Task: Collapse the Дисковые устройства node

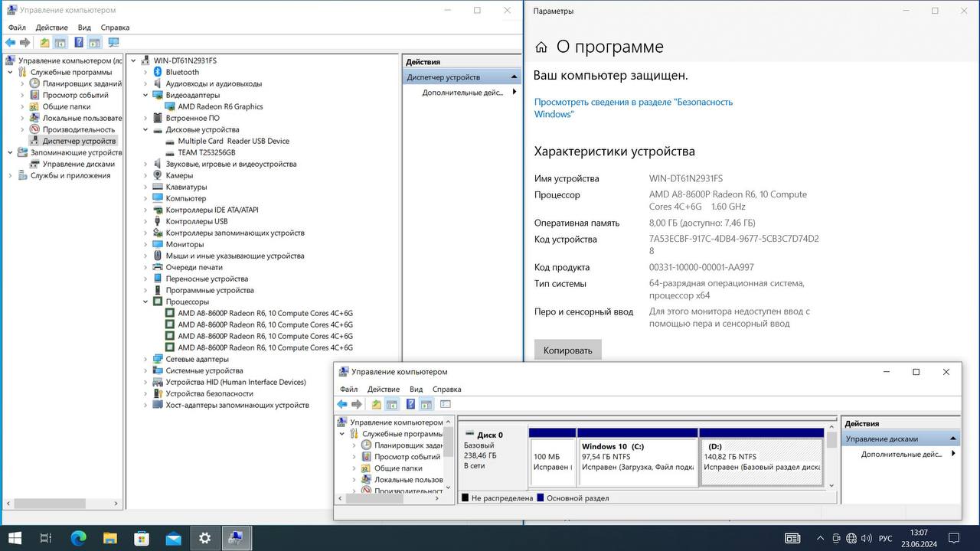Action: pyautogui.click(x=145, y=129)
